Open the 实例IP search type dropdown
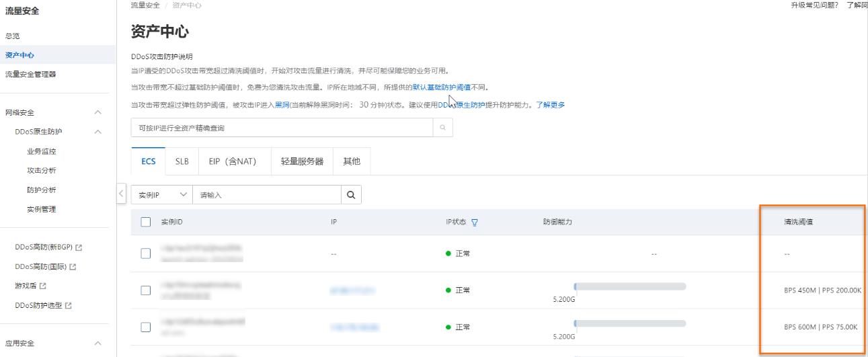Image resolution: width=868 pixels, height=357 pixels. tap(161, 195)
